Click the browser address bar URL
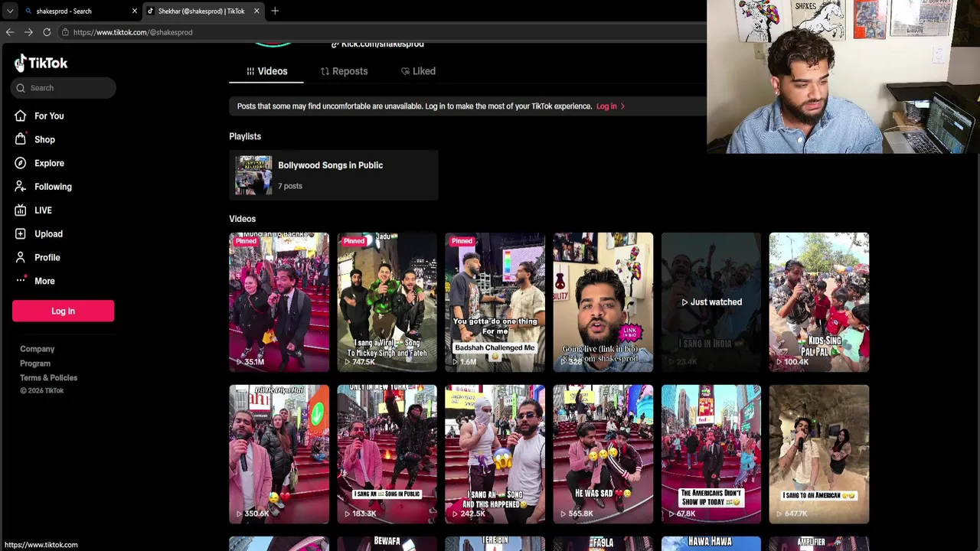Image resolution: width=980 pixels, height=551 pixels. pyautogui.click(x=132, y=32)
